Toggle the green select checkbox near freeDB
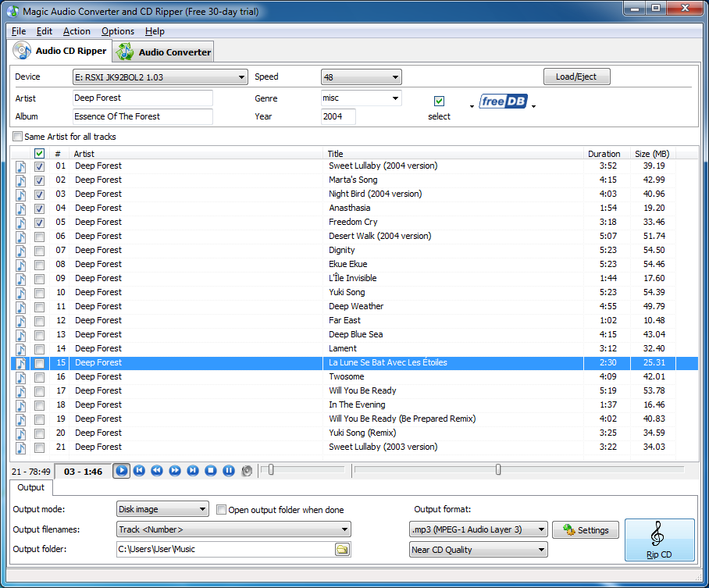The image size is (709, 588). pos(439,101)
